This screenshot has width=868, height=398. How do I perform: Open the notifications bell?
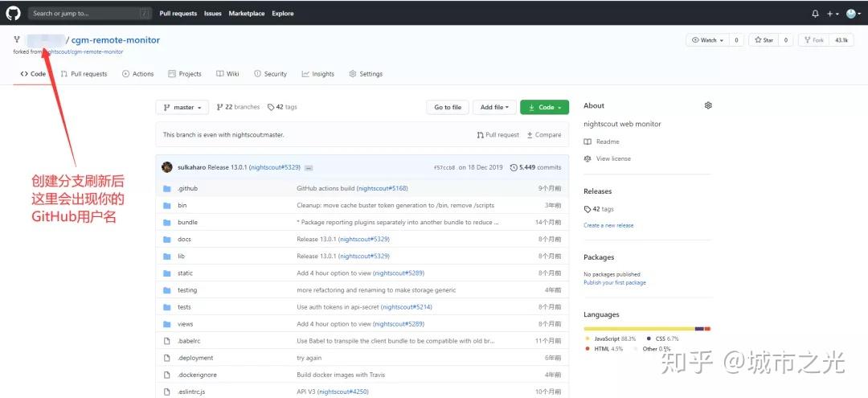[815, 14]
